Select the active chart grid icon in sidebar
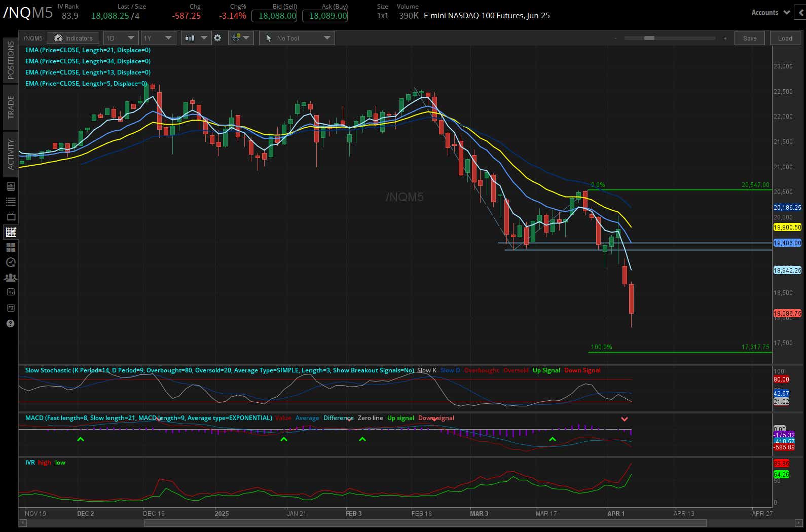Screen dimensions: 806x532 pyautogui.click(x=10, y=232)
